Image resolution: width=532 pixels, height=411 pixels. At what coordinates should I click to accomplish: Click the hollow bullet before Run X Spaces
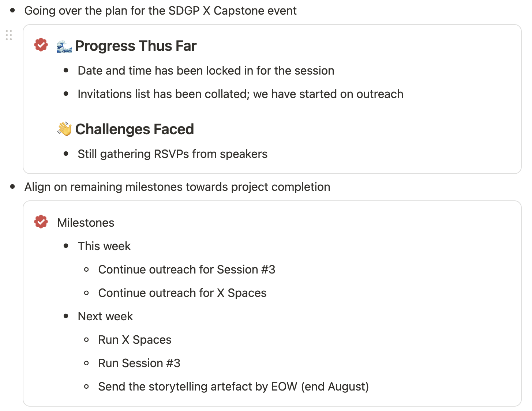(86, 340)
